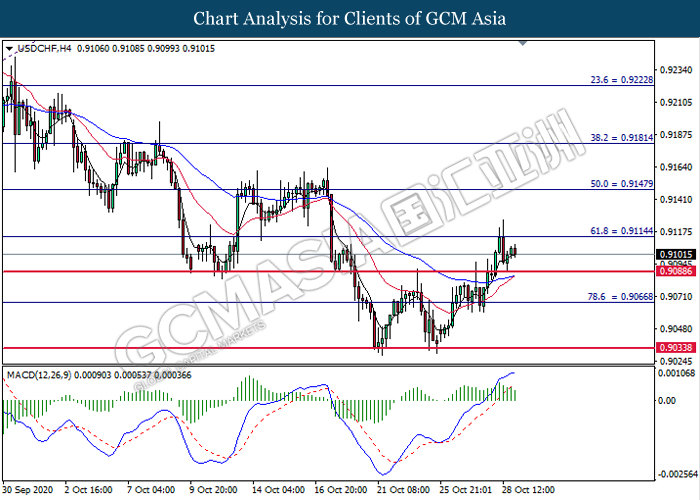Viewport: 700px width, 500px height.
Task: Click the 28 Oct 12:00 time label
Action: (x=529, y=490)
